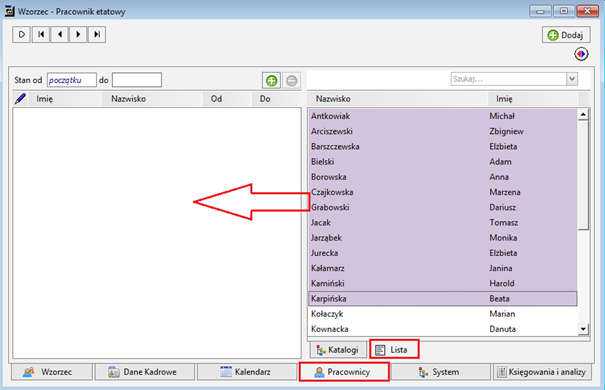Select the Jarząbek row
Screen dimensions: 605x390
[443, 238]
